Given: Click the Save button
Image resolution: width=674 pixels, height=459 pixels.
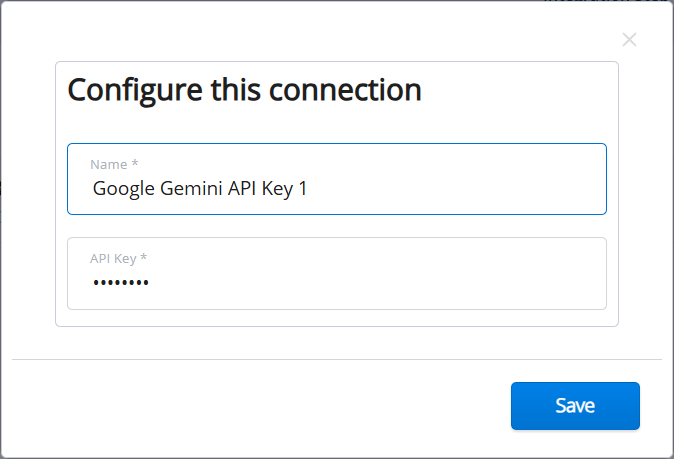Looking at the screenshot, I should coord(575,406).
